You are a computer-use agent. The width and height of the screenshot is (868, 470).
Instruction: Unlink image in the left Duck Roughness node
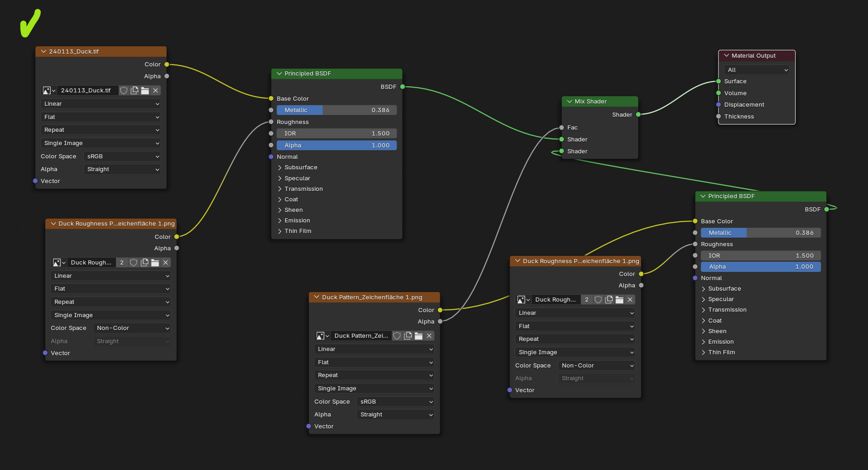(x=166, y=263)
